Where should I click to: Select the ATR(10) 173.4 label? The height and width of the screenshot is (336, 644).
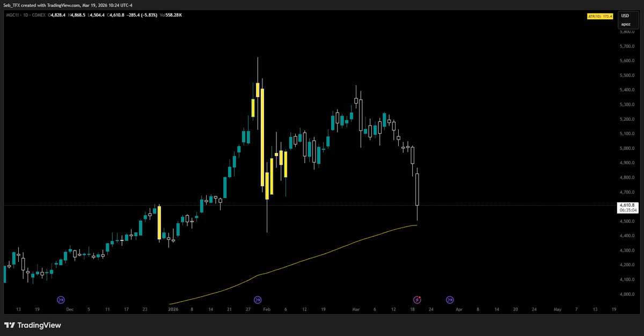point(600,17)
